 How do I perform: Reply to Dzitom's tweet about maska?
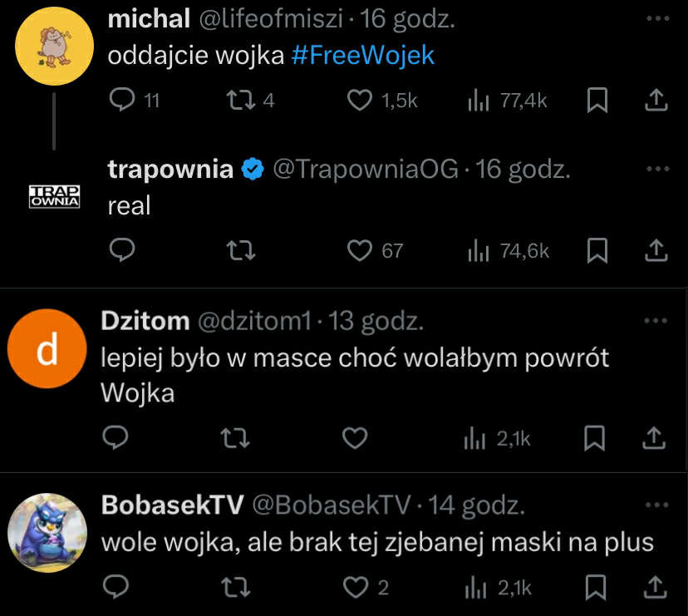(x=115, y=438)
